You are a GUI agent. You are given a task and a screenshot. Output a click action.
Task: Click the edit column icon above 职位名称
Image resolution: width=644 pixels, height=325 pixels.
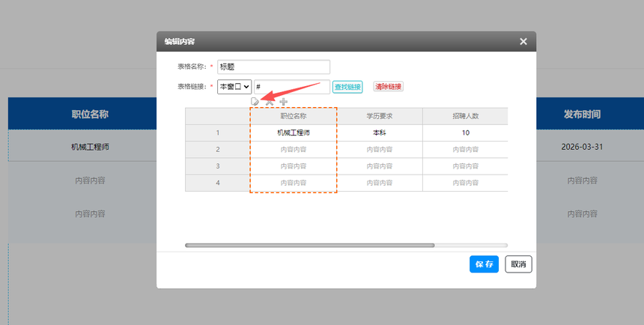(x=255, y=101)
